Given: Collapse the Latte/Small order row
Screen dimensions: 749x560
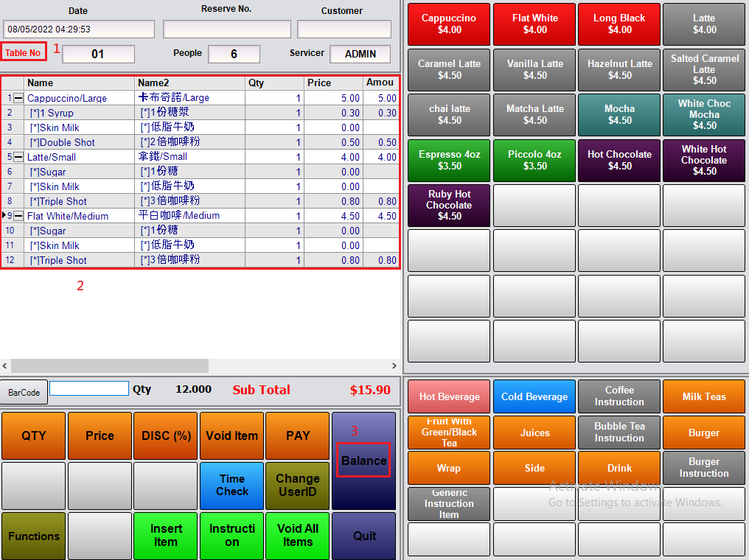Looking at the screenshot, I should pos(18,157).
